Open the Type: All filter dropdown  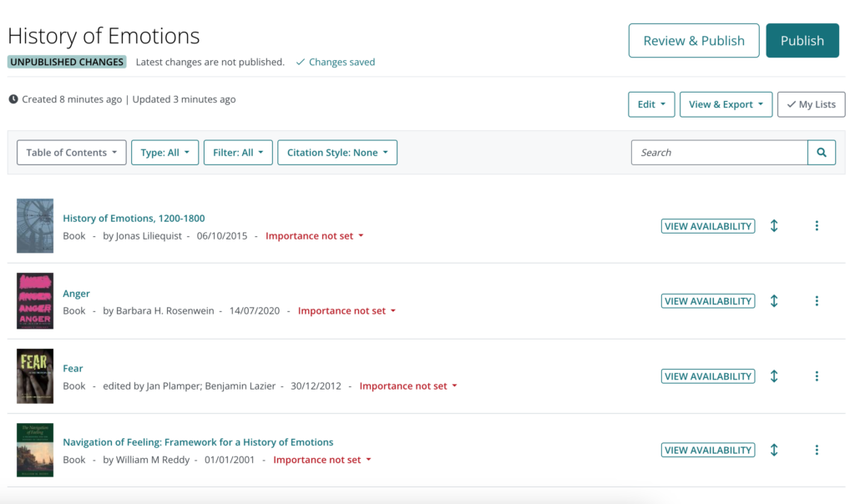click(164, 153)
